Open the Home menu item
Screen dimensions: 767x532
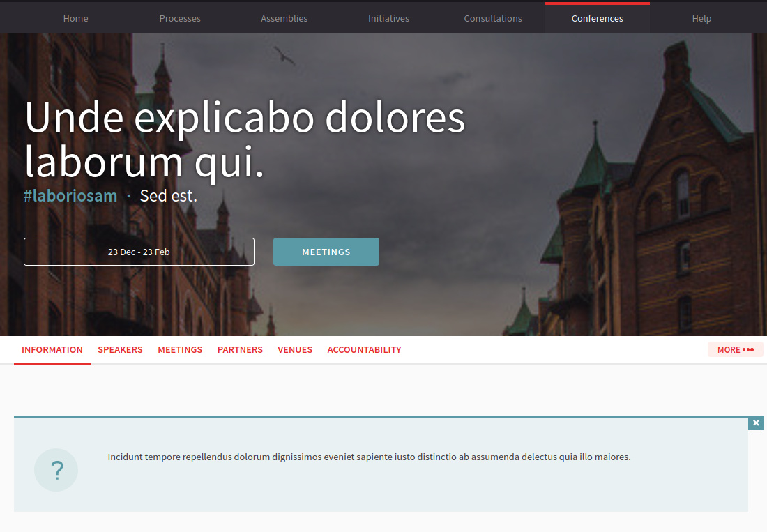pos(75,19)
